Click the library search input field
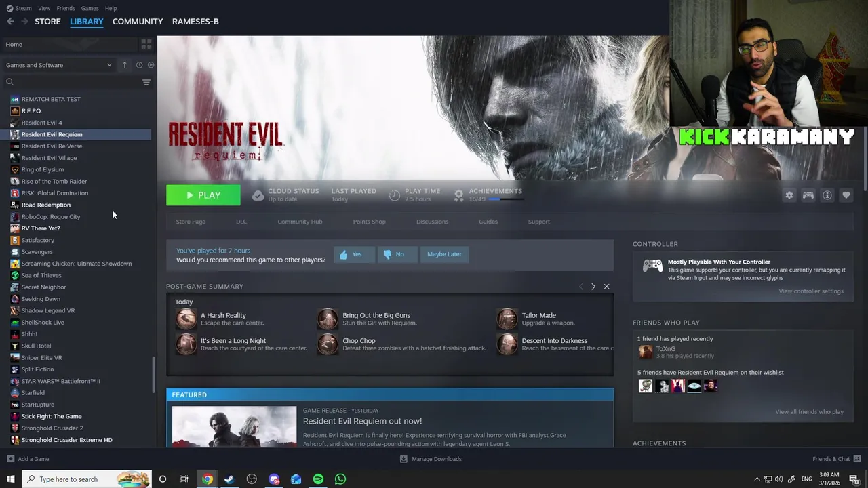Image resolution: width=868 pixels, height=488 pixels. [78, 82]
